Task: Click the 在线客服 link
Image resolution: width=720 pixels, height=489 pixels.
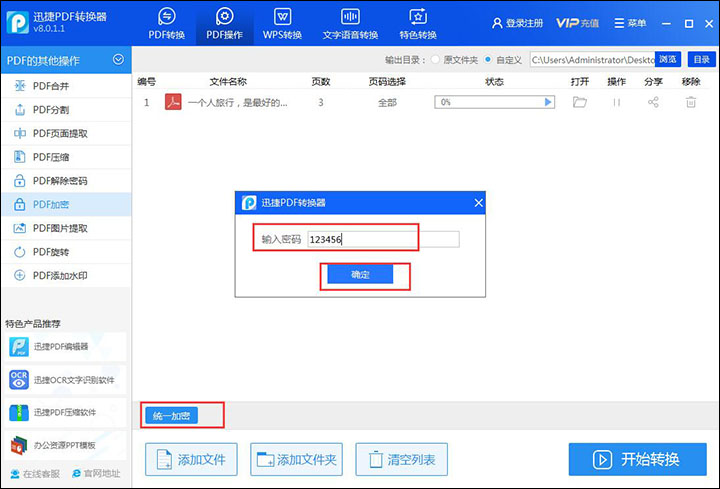Action: click(35, 473)
